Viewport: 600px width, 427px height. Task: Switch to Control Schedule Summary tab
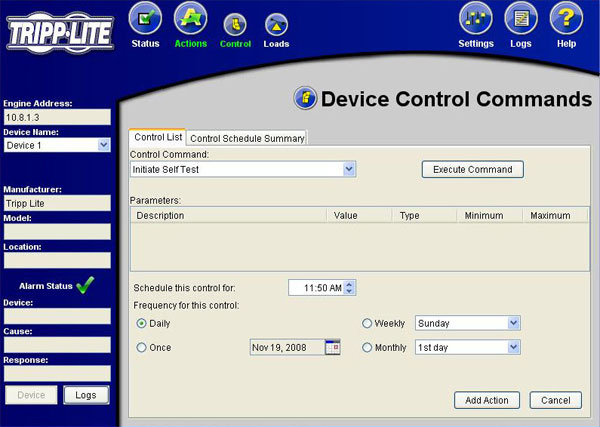click(x=247, y=138)
